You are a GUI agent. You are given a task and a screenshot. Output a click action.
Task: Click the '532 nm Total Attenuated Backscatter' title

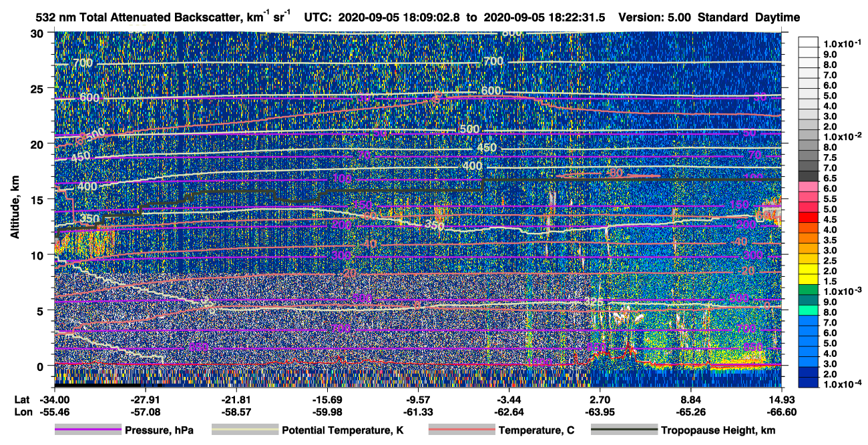pyautogui.click(x=139, y=17)
